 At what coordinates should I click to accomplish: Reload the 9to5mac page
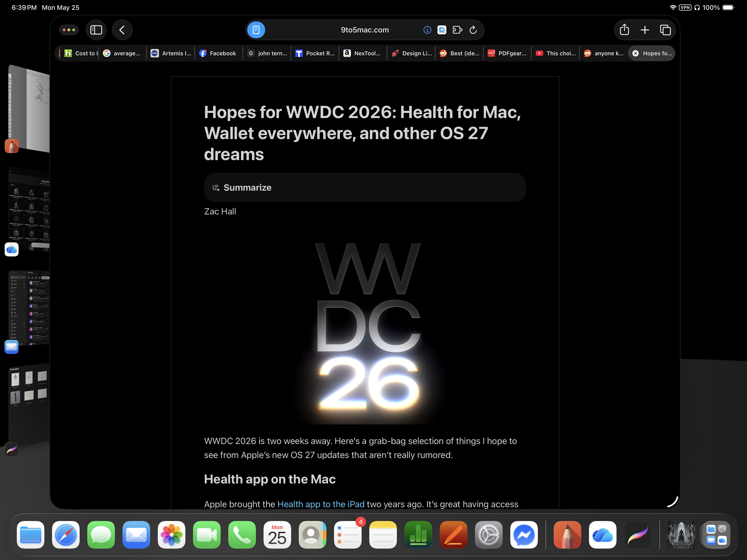tap(473, 30)
